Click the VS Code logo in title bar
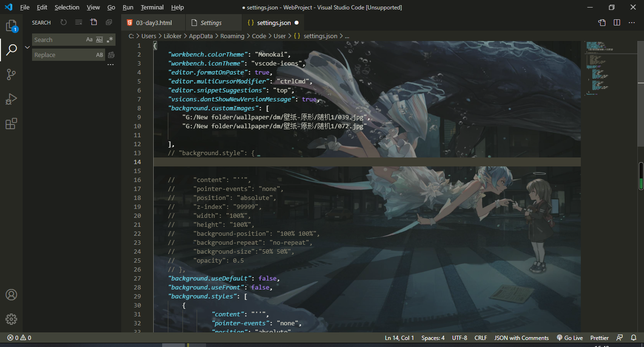The width and height of the screenshot is (644, 347). click(8, 7)
